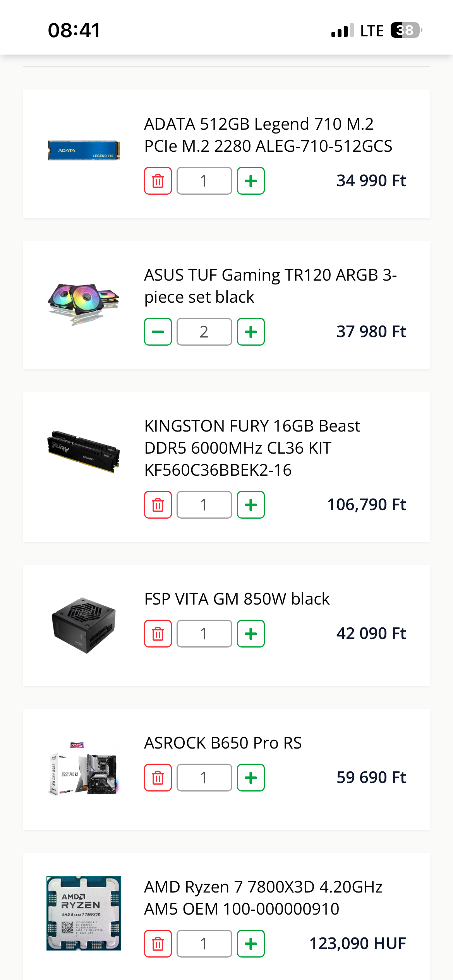Open the ADATA Legend 710 product title
This screenshot has height=980, width=453.
pos(268,135)
